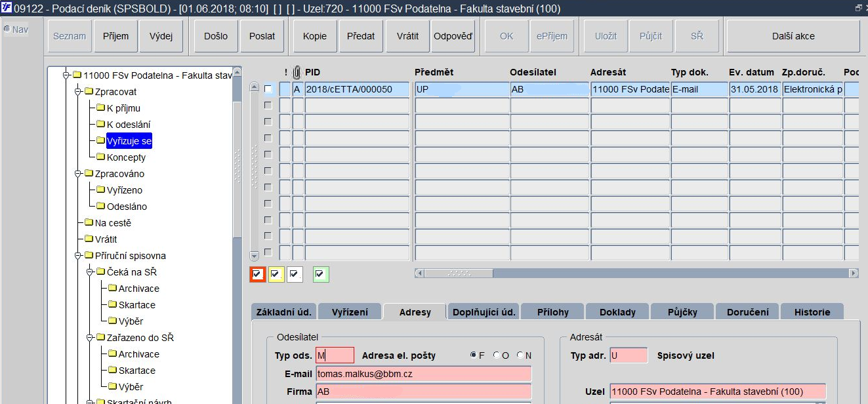Toggle the green filter checkbox

pos(321,275)
